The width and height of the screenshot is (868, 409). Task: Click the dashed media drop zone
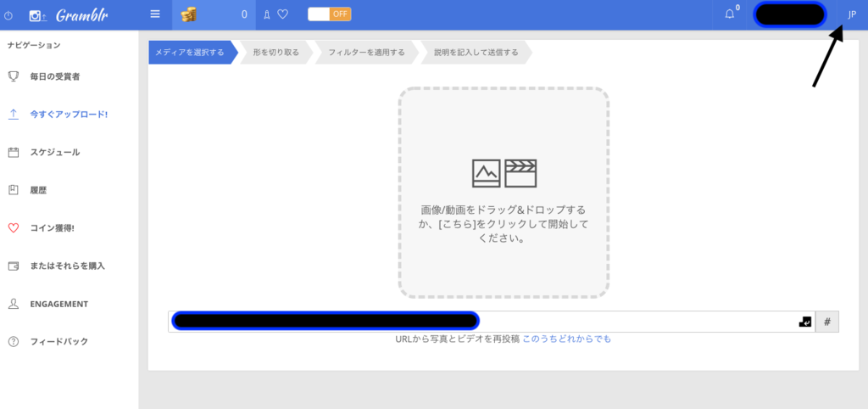[x=504, y=193]
